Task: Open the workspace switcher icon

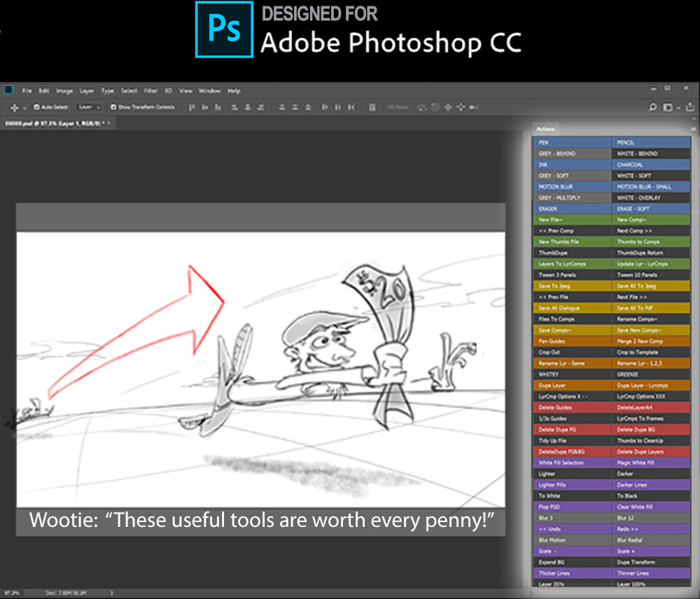Action: click(668, 107)
